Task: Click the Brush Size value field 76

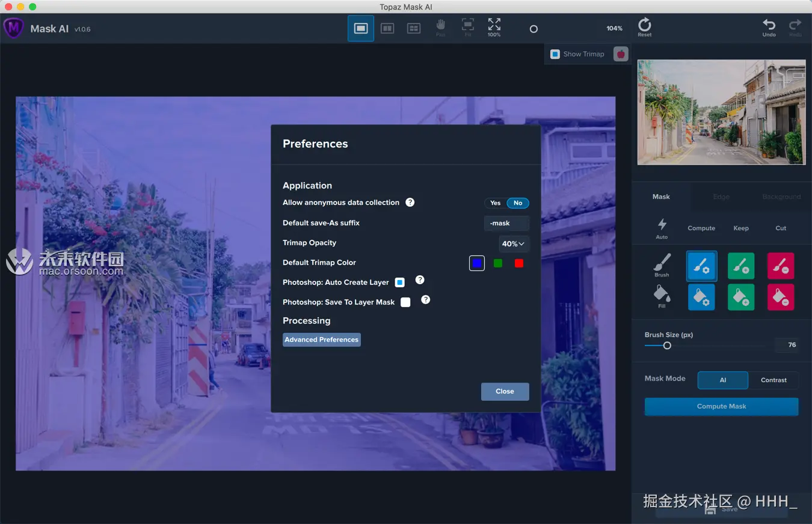Action: (787, 345)
